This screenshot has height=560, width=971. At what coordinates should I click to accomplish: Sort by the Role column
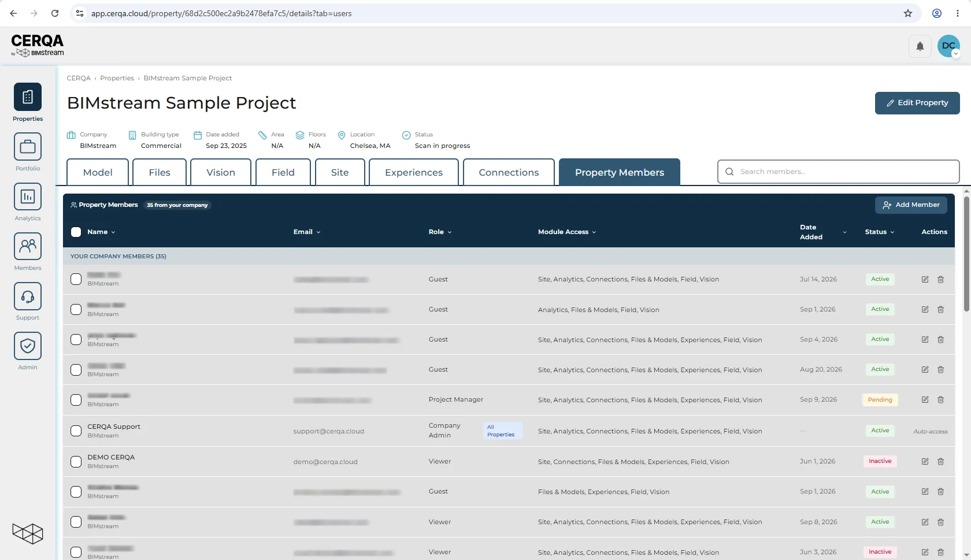click(440, 232)
